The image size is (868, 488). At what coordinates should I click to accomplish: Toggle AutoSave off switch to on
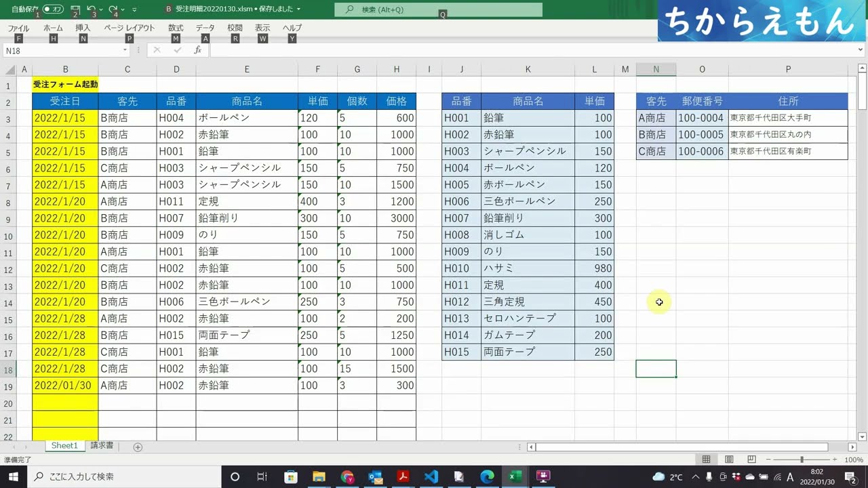[x=54, y=9]
